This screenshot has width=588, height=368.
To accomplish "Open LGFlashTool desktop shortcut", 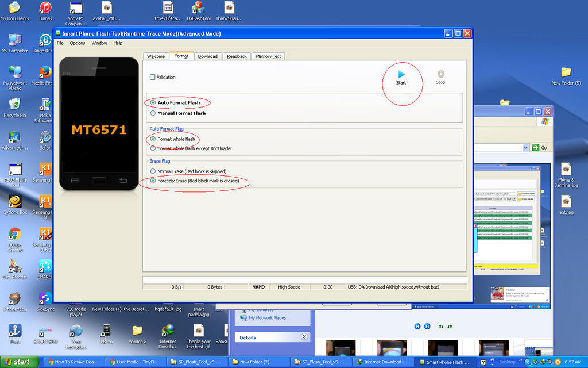I will (199, 8).
